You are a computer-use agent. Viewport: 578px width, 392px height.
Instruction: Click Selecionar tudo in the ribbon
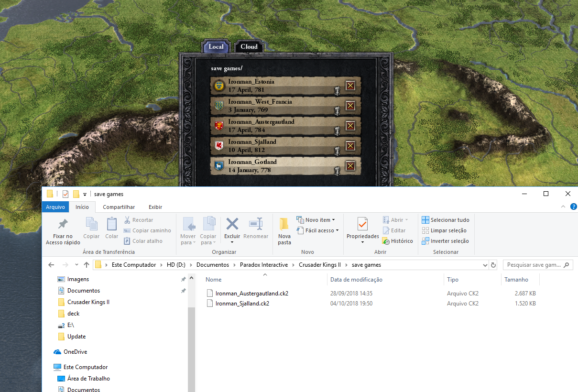tap(446, 220)
